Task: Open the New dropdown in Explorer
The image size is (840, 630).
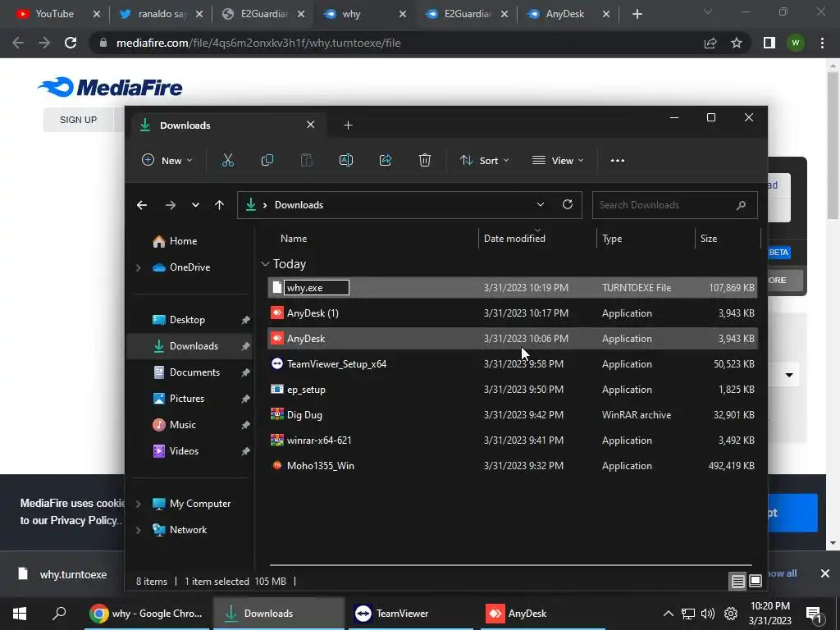Action: click(x=167, y=160)
